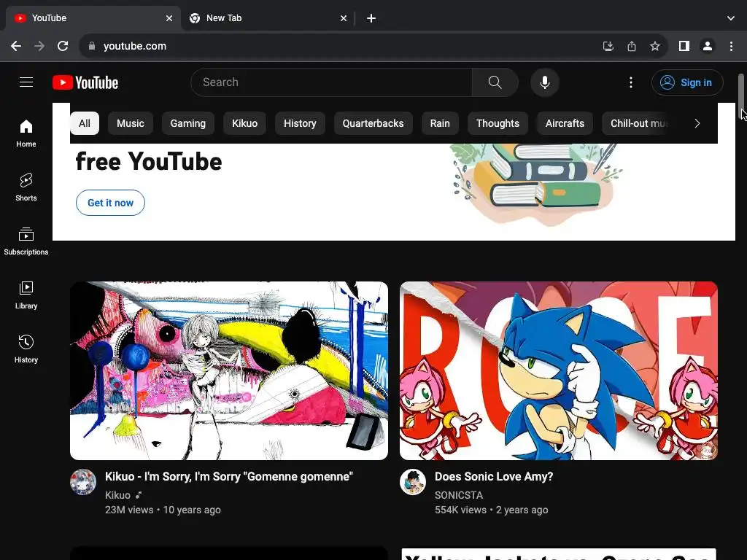View site information lock icon
Screen dimensions: 747x560
[x=92, y=46]
